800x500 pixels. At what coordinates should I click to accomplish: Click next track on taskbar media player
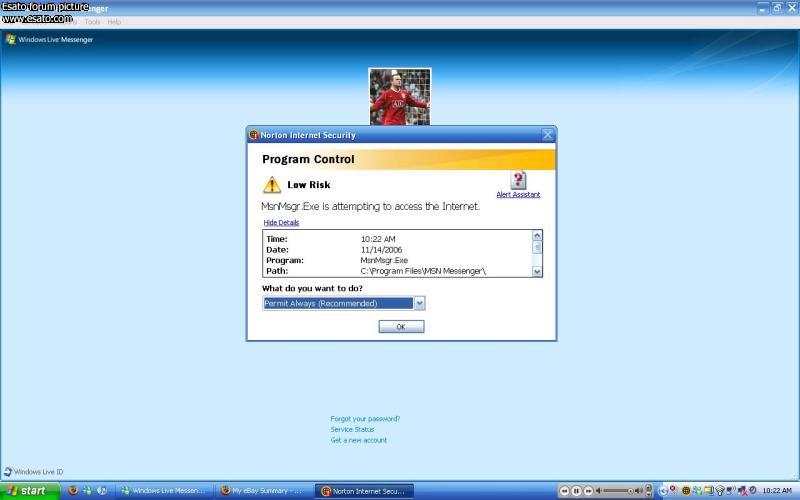click(x=588, y=491)
